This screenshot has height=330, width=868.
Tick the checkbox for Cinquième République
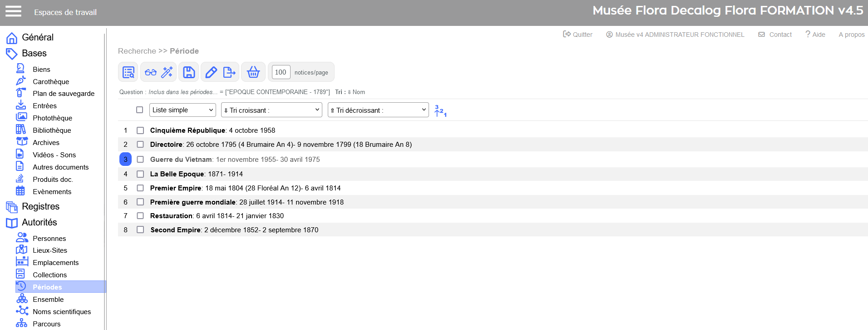[x=140, y=130]
